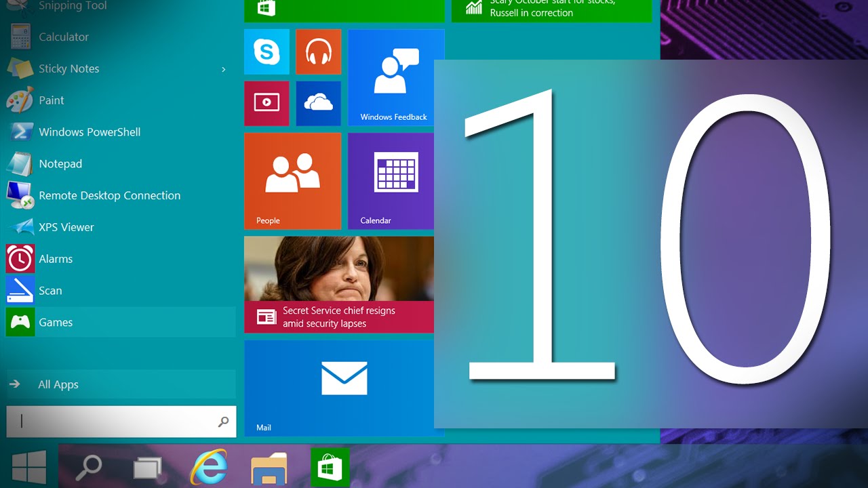Viewport: 868px width, 488px height.
Task: Click the taskbar Search magnifier
Action: coord(88,468)
